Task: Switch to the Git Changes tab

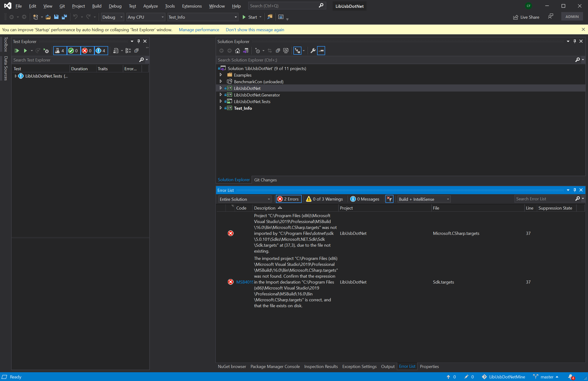Action: (265, 180)
